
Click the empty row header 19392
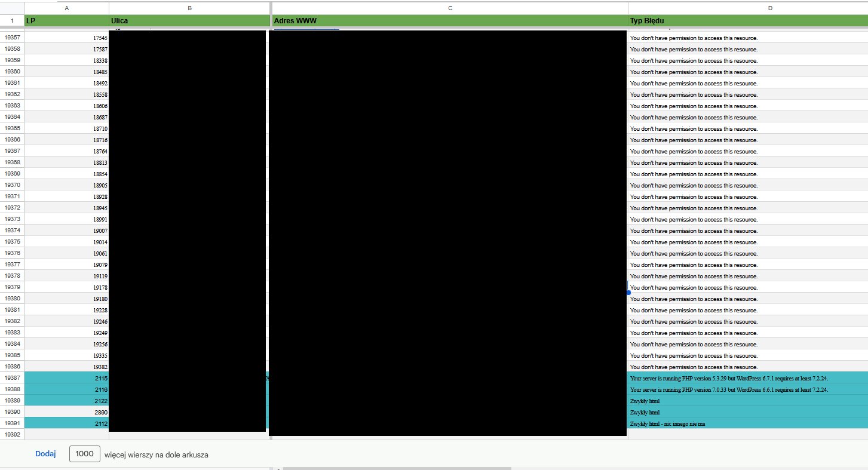point(12,435)
